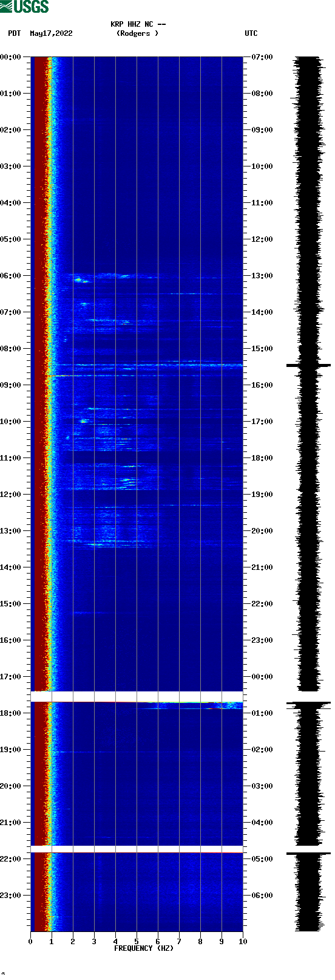Select the PDT 05:00 time label
The height and width of the screenshot is (980, 335).
point(11,239)
